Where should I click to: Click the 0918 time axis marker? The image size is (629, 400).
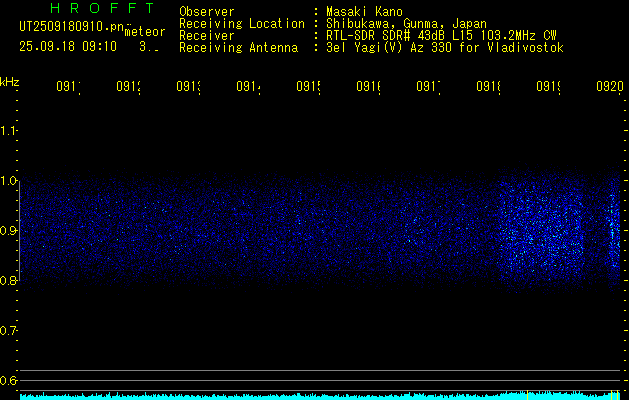point(489,87)
